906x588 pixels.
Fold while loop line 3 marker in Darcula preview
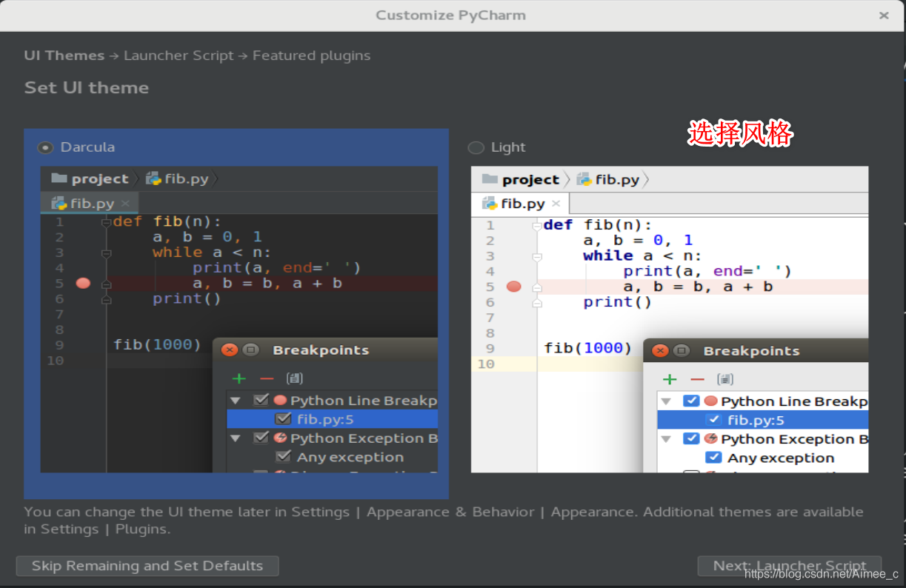107,253
